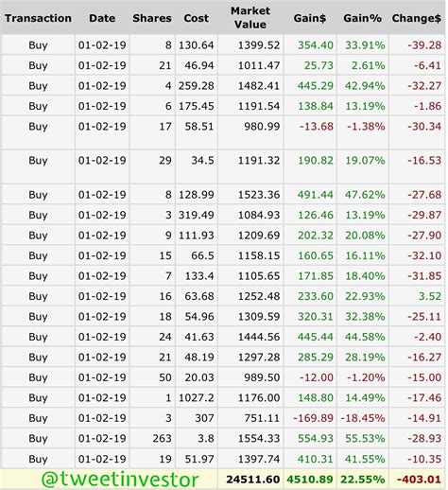
Task: Select the cost cell 319.49
Action: tap(197, 215)
